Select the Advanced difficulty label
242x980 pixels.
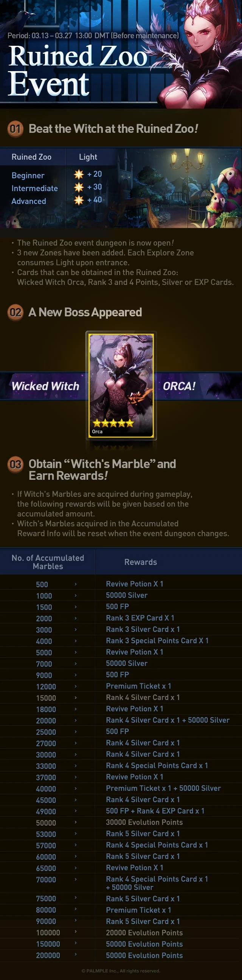pos(29,201)
